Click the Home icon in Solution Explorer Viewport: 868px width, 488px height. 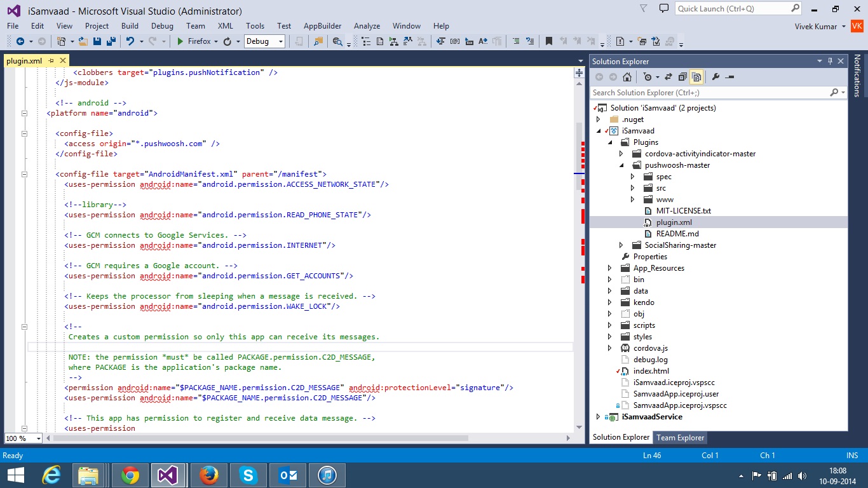coord(627,77)
